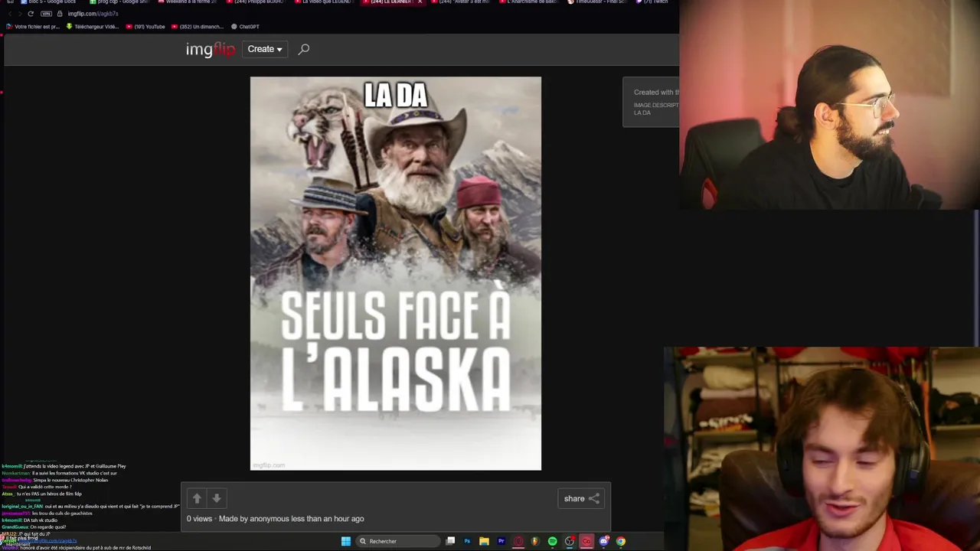
Task: Open Opera GX from taskbar
Action: point(518,541)
